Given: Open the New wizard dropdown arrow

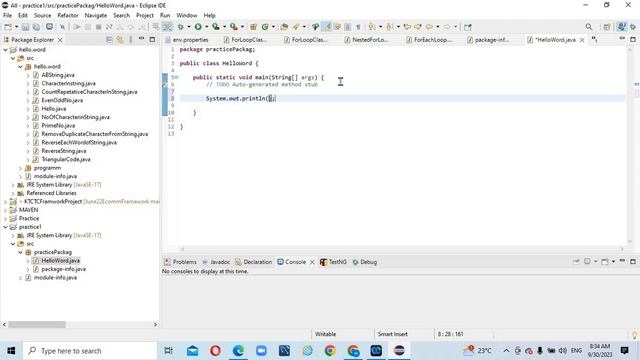Looking at the screenshot, I should (16, 27).
